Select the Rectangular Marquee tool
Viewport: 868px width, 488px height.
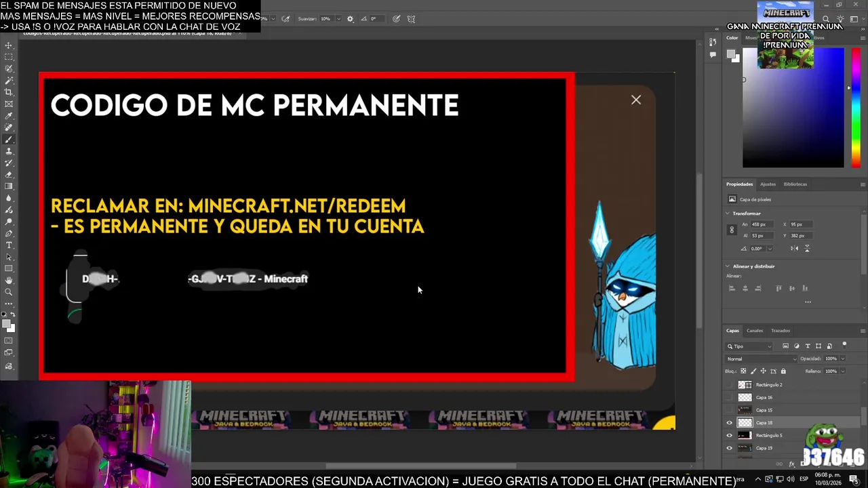9,57
